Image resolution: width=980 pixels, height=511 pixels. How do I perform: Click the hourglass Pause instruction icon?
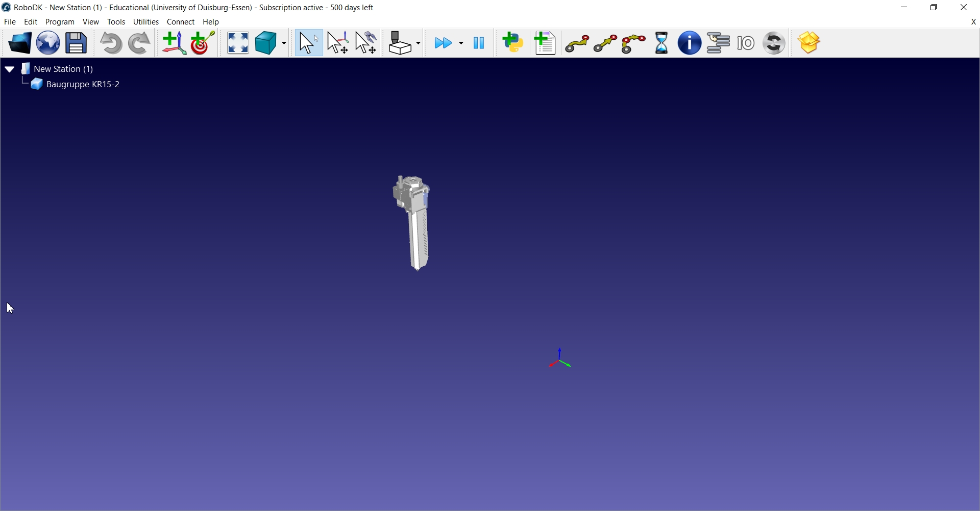pyautogui.click(x=661, y=43)
